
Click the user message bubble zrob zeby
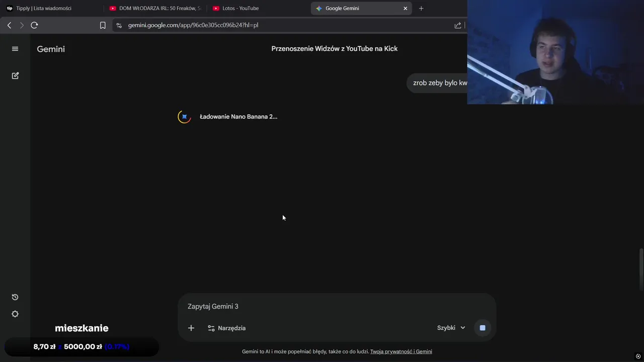tap(437, 82)
